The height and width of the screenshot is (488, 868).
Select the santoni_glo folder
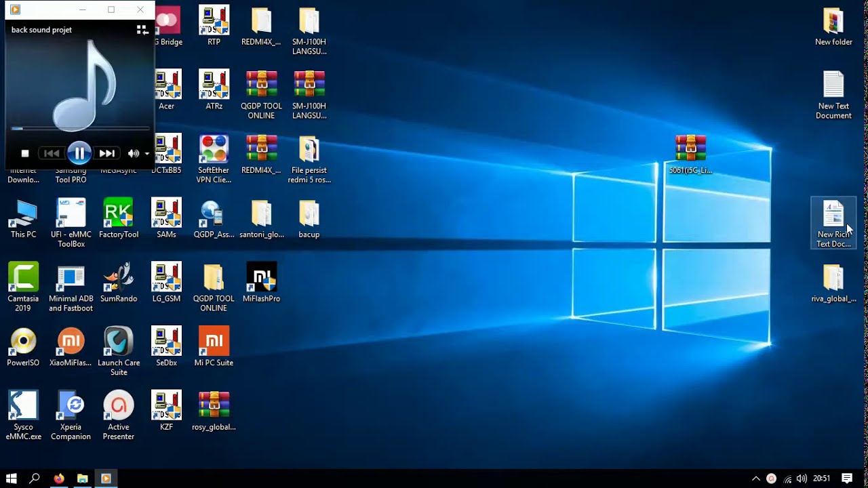[261, 219]
